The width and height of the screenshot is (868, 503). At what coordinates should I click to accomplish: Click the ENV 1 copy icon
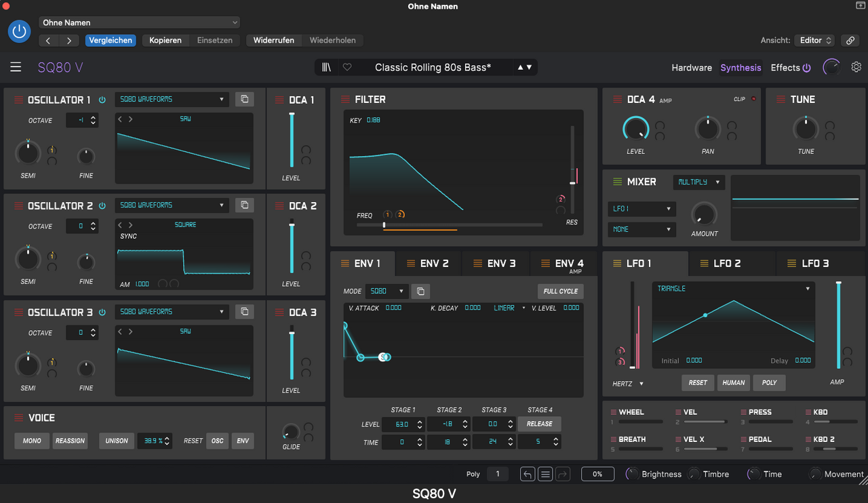(x=420, y=291)
